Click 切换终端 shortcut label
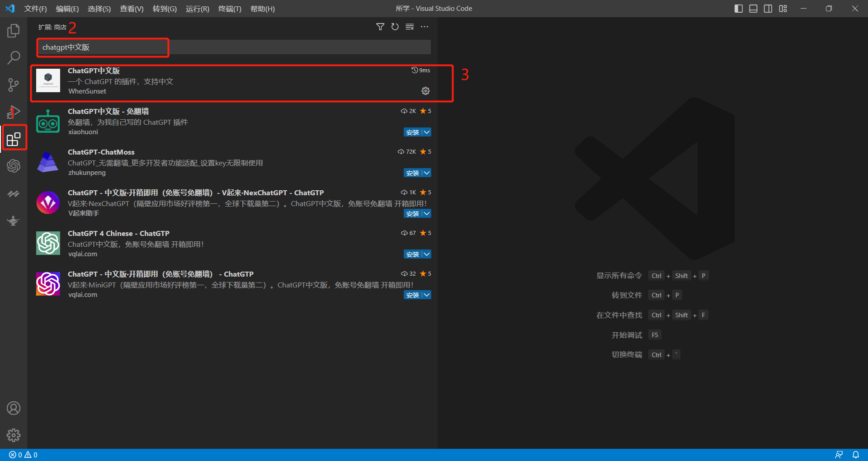 [627, 354]
